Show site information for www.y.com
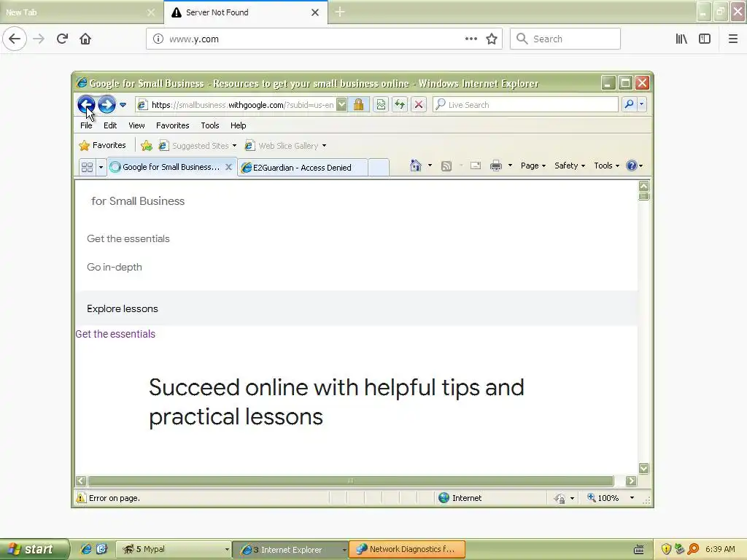This screenshot has width=747, height=560. coord(158,39)
